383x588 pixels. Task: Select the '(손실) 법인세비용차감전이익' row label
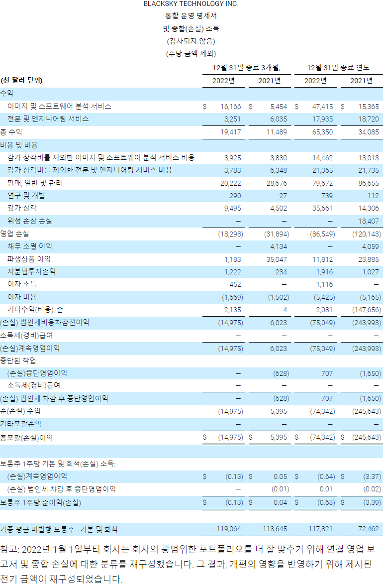[x=45, y=323]
